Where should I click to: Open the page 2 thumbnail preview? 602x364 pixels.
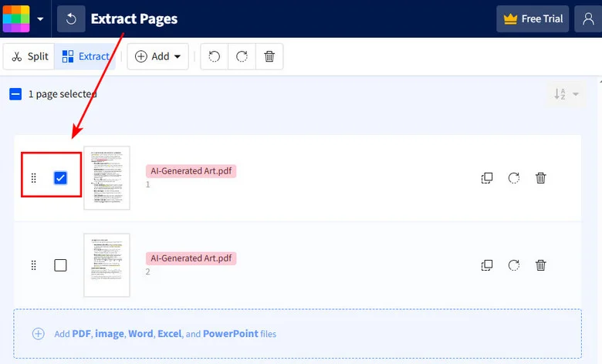[x=107, y=265]
